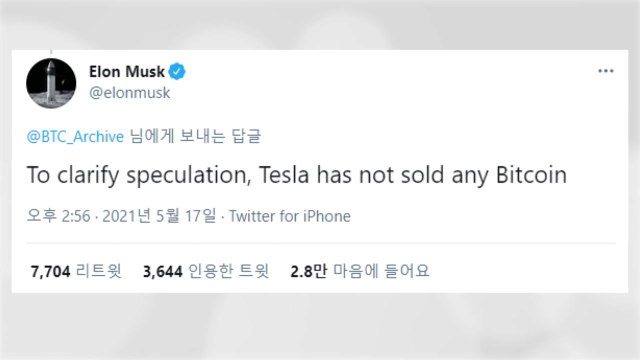
Task: Click the '마음에 들어요' label text
Action: point(381,271)
